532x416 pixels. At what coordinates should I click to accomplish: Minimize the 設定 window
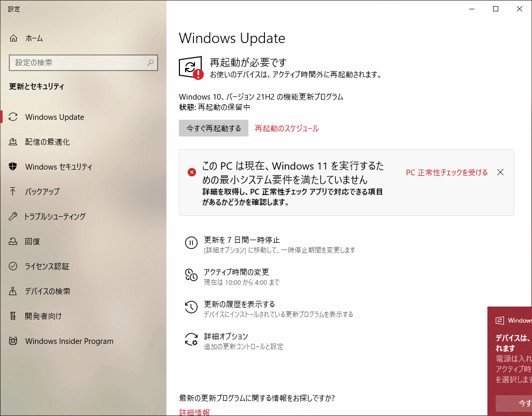(472, 9)
